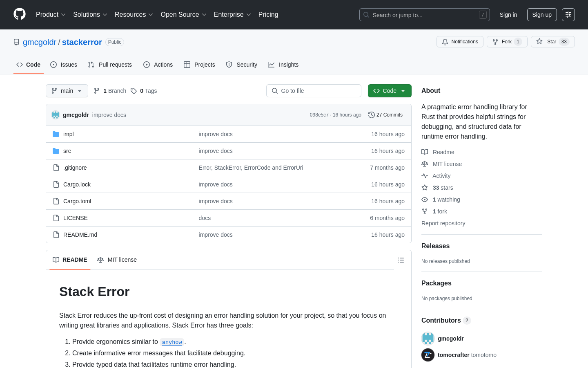The height and width of the screenshot is (368, 588).
Task: Open the command palette icon in header
Action: point(568,15)
